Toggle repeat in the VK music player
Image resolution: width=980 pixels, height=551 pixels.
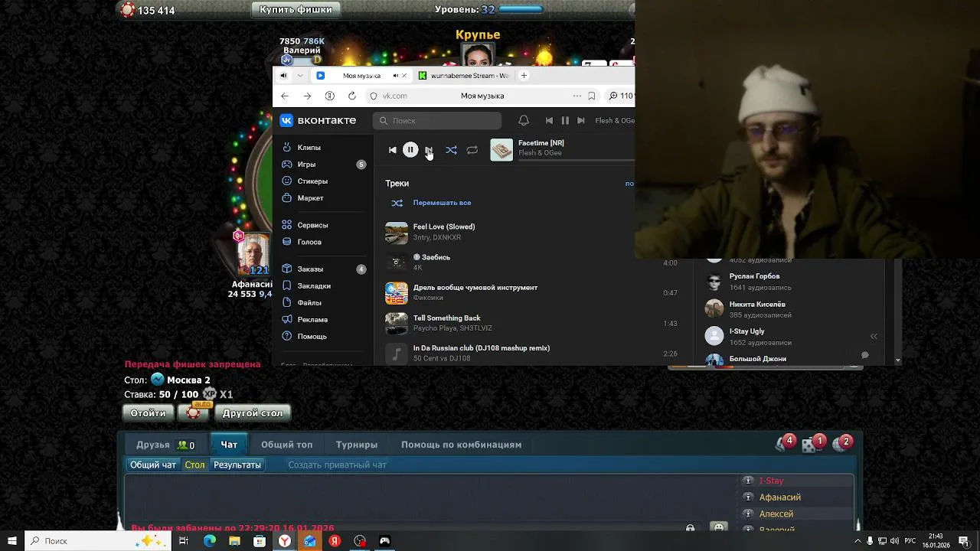472,150
